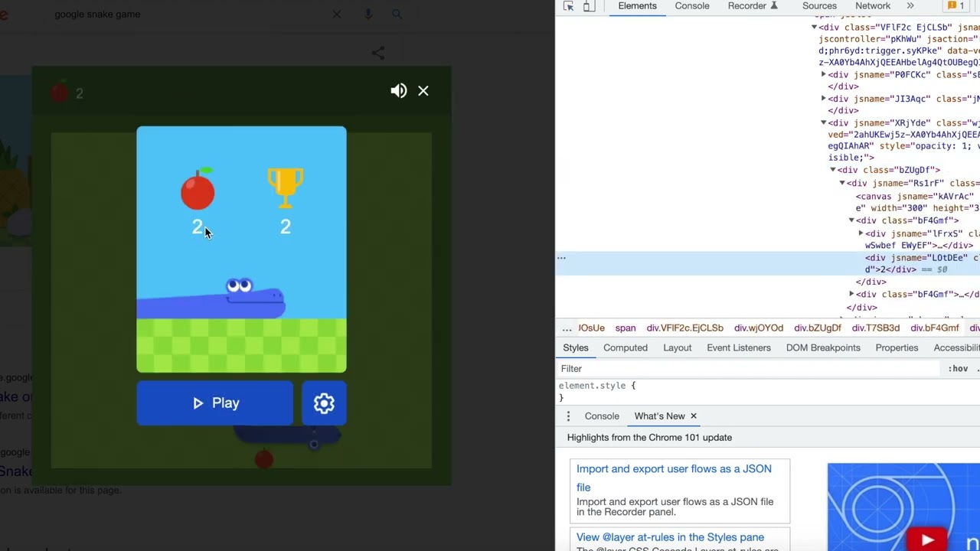Expand the JI3Aqc div node
This screenshot has height=551, width=980.
[823, 99]
